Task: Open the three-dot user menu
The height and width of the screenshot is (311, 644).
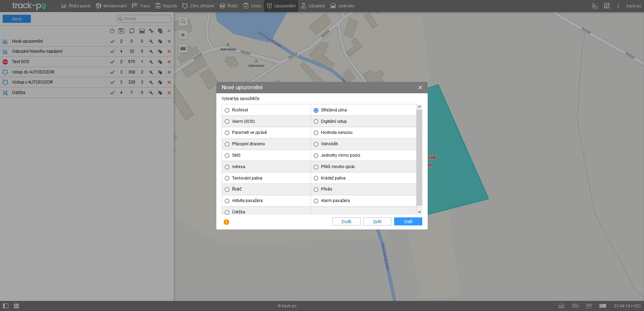Action: (618, 6)
